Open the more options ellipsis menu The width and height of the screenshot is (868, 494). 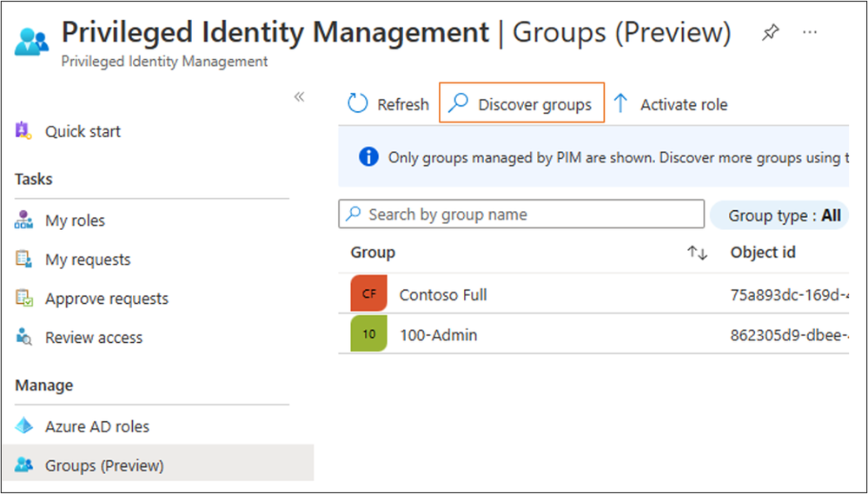click(810, 33)
